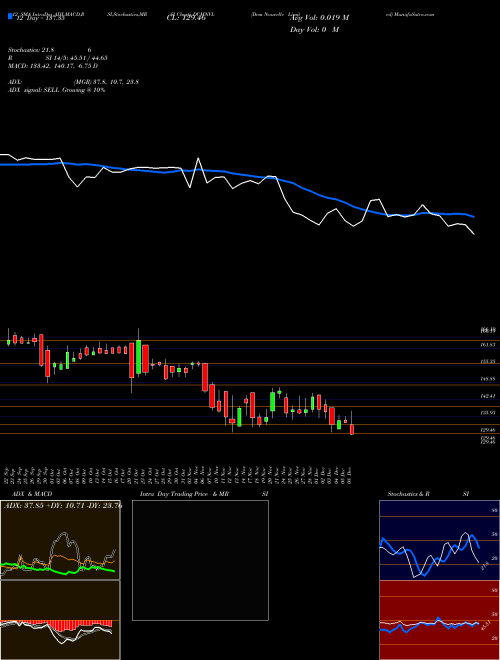Click the dark blue Stochastics chart panel

tap(439, 540)
